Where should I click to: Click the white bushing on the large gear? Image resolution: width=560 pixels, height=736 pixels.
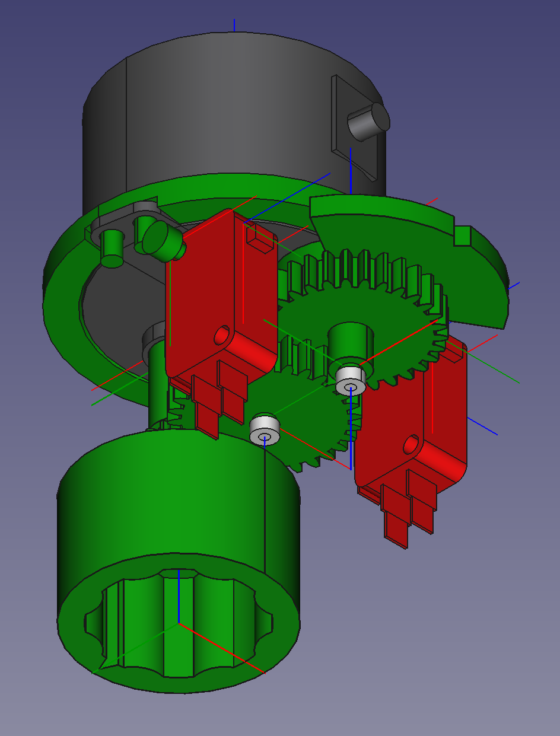[x=350, y=380]
